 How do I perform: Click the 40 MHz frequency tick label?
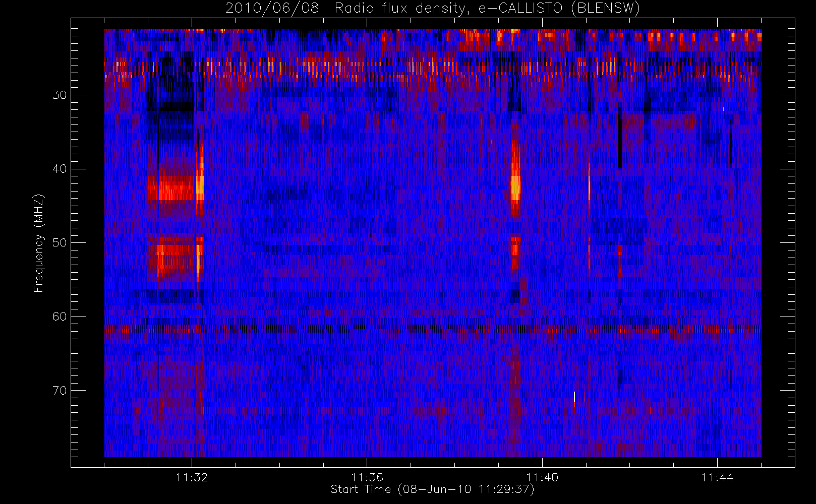(x=60, y=169)
